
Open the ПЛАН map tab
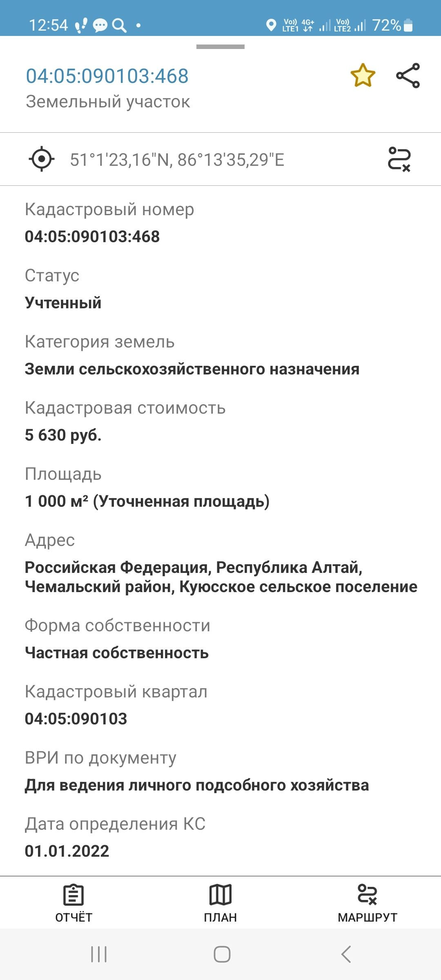click(x=220, y=903)
